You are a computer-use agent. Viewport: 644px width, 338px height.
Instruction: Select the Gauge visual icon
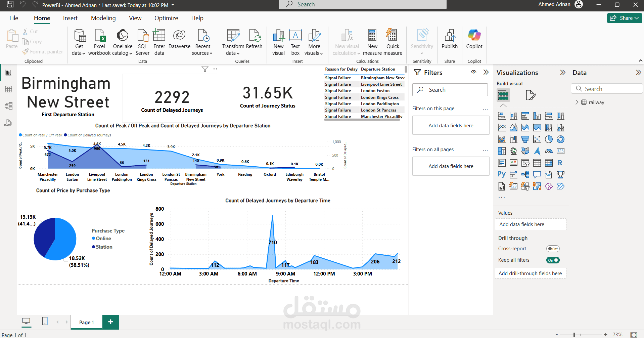(x=549, y=151)
